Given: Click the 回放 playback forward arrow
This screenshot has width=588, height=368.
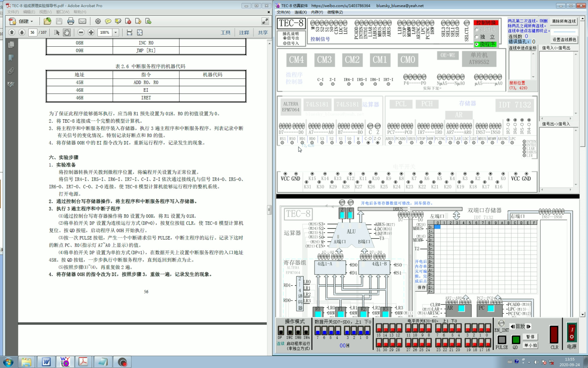Looking at the screenshot, I should (x=528, y=326).
